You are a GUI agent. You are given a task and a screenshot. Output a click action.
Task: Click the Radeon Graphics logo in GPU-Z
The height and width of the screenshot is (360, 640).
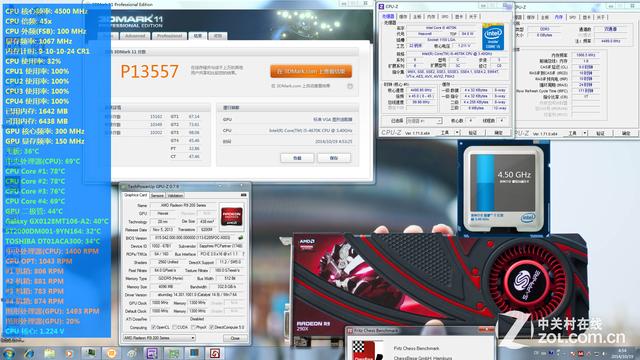(232, 216)
